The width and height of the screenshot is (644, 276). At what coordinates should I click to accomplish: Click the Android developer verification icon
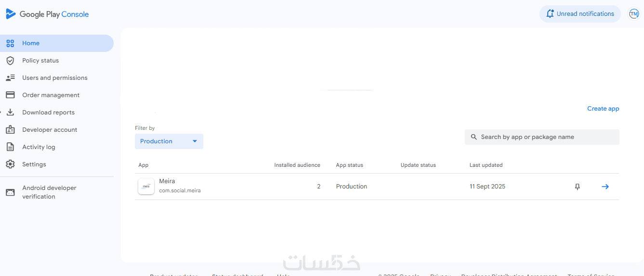point(10,192)
